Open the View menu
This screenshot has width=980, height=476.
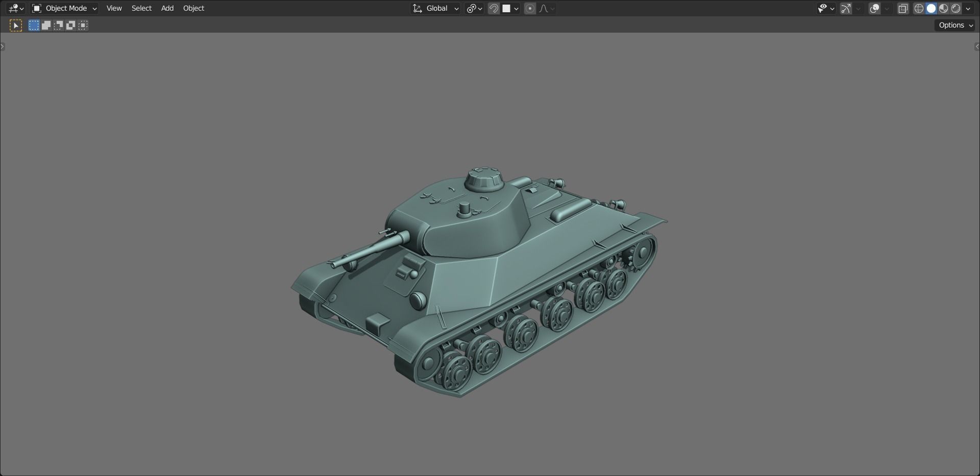click(114, 8)
